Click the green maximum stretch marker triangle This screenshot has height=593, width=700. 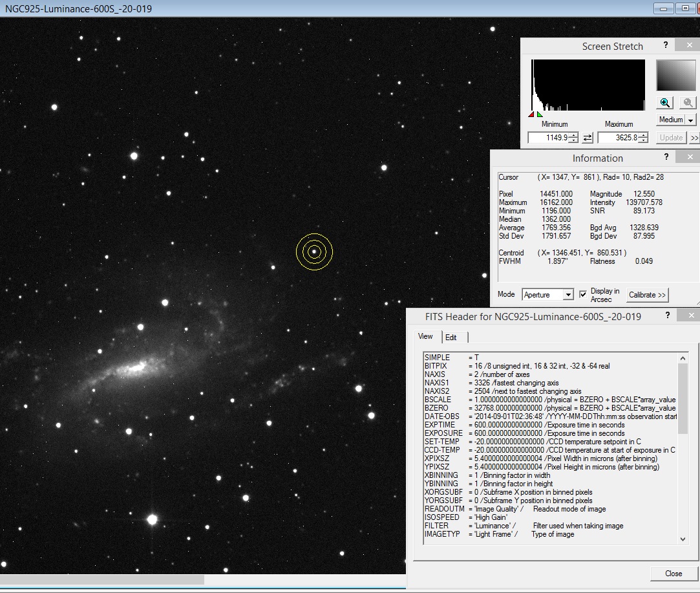(x=540, y=113)
